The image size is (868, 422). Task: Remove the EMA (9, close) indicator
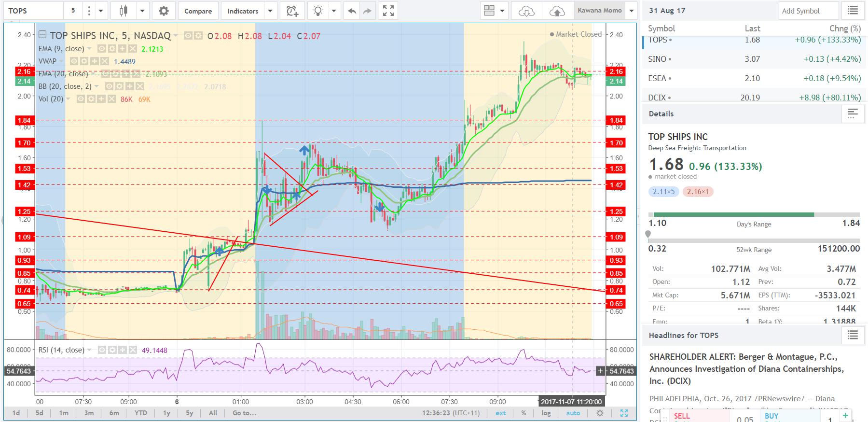(132, 49)
